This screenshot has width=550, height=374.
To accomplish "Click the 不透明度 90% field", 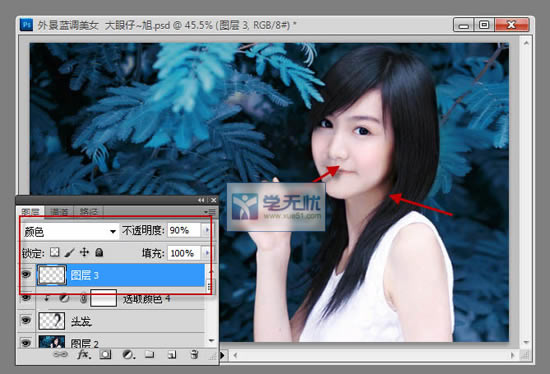I will (184, 230).
